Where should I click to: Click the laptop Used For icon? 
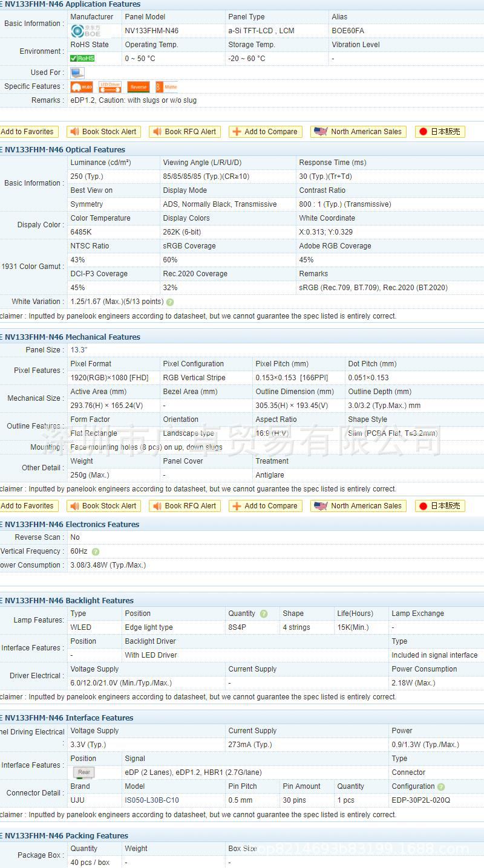pyautogui.click(x=77, y=73)
